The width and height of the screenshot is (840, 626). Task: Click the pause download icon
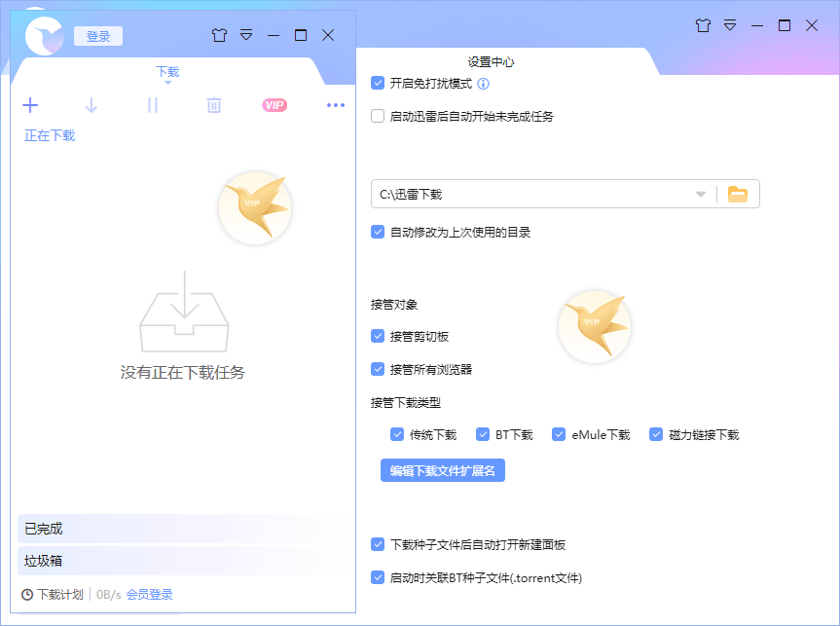coord(153,105)
